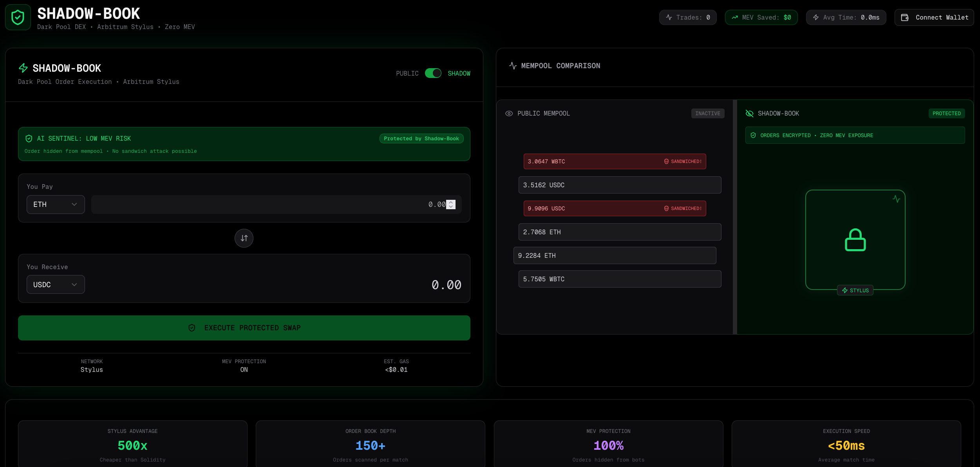Viewport: 980px width, 467px height.
Task: Click the Shadow-Book crossed-eye icon
Action: pos(749,114)
